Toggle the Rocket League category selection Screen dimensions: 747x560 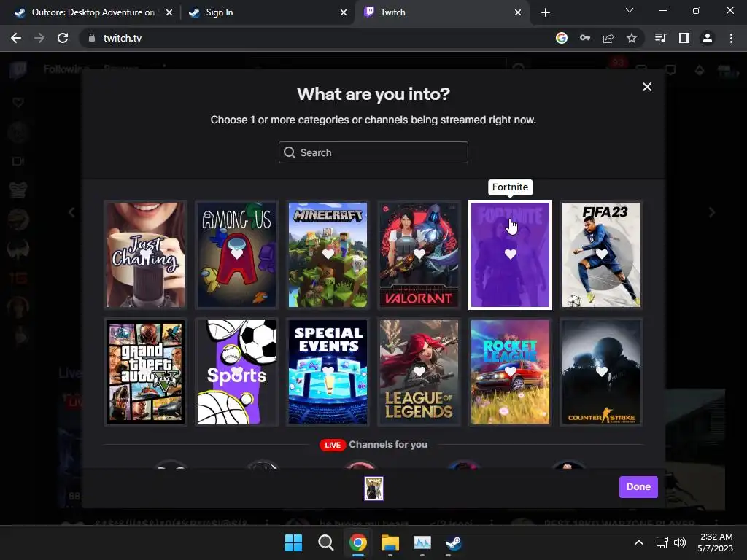[510, 371]
